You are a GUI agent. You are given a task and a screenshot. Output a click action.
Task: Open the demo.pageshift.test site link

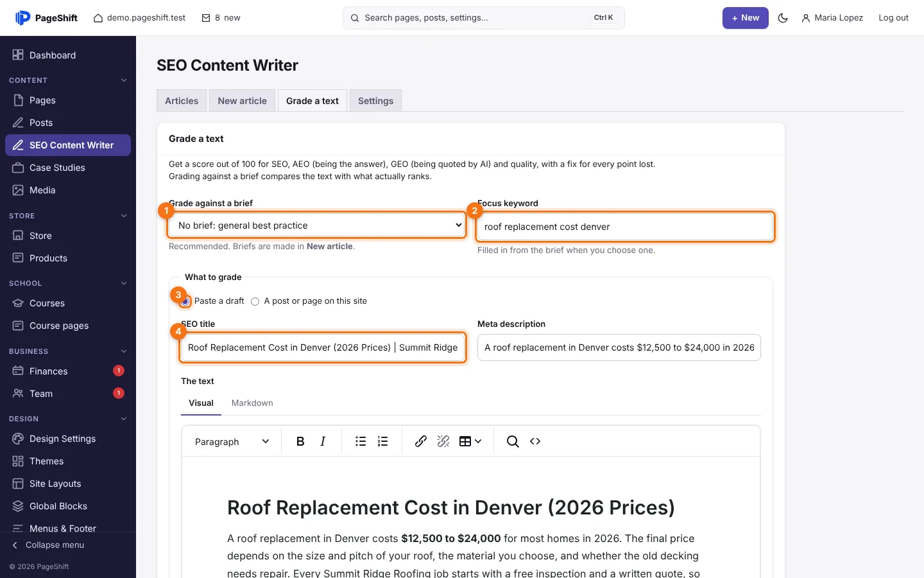139,18
